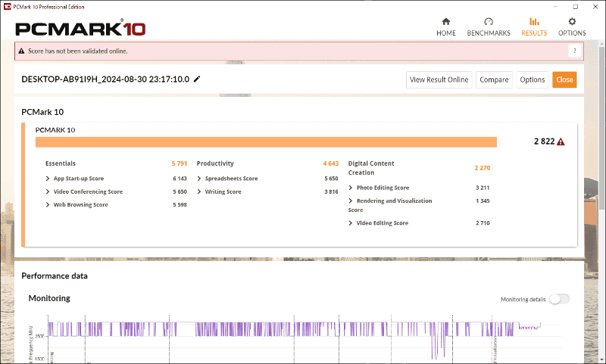Click the Writing score value 3 816
606x364 pixels.
(331, 191)
